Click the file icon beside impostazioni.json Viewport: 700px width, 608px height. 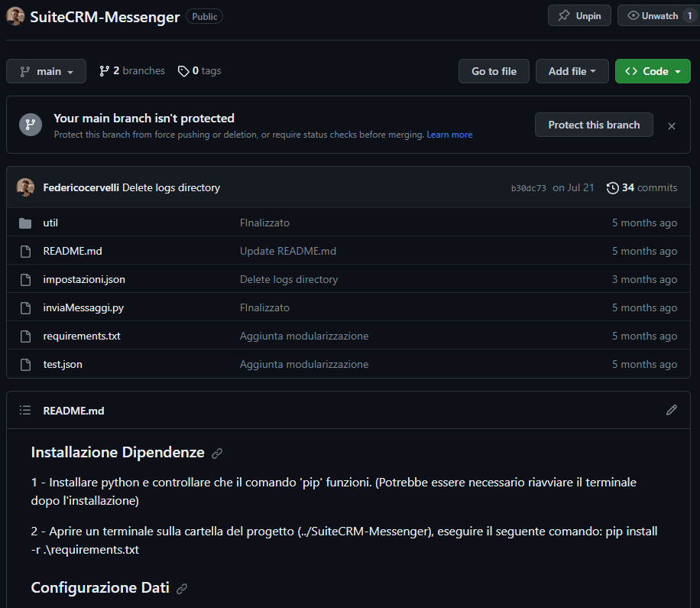25,280
